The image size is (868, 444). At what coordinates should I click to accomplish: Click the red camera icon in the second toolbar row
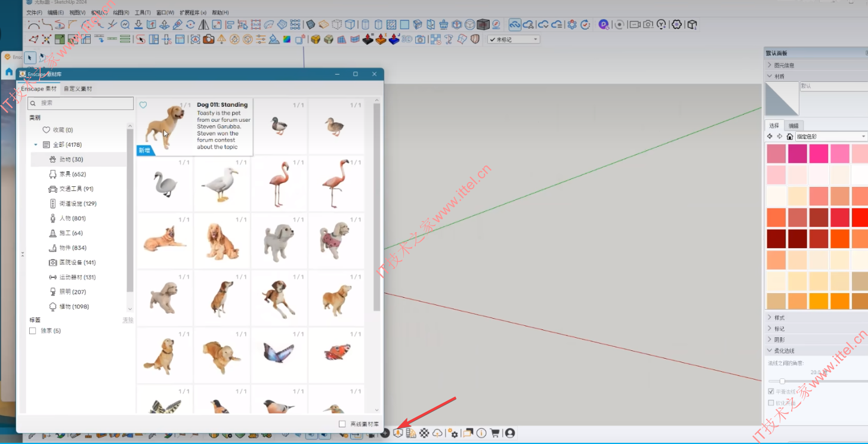(x=208, y=39)
